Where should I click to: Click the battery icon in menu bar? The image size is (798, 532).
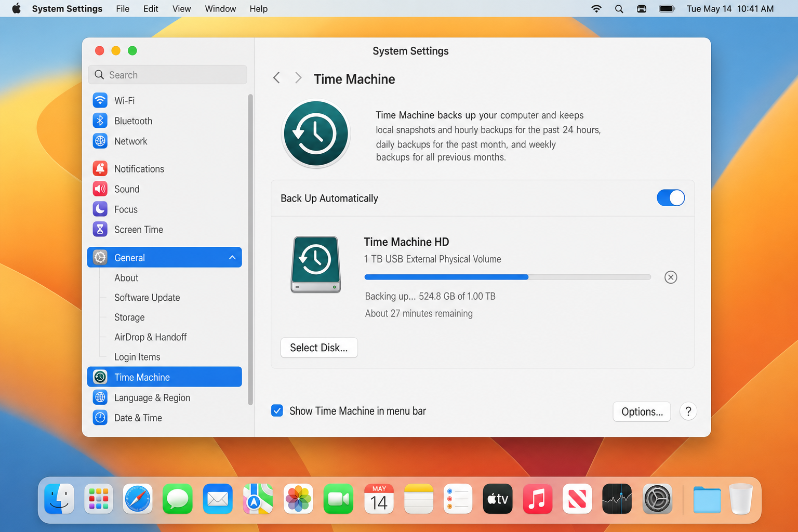667,9
